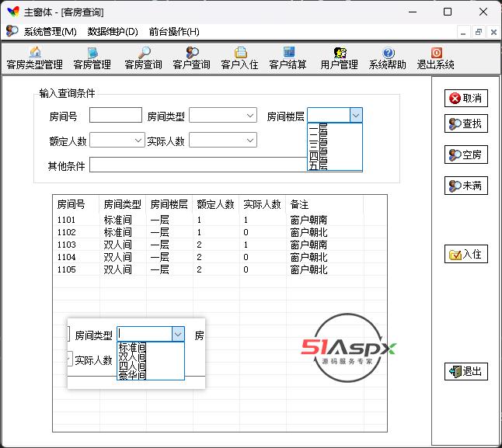The width and height of the screenshot is (502, 448).
Task: Click 退出系统 toolbar icon
Action: pyautogui.click(x=435, y=58)
